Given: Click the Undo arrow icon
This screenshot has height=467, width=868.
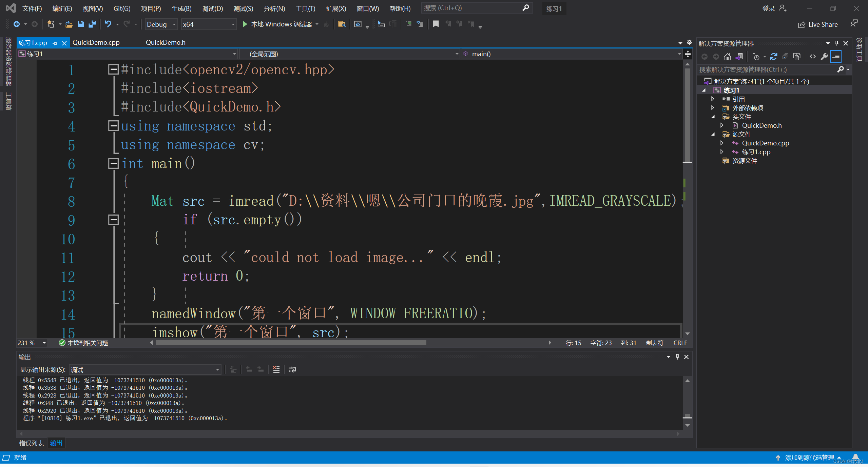Looking at the screenshot, I should pos(108,24).
